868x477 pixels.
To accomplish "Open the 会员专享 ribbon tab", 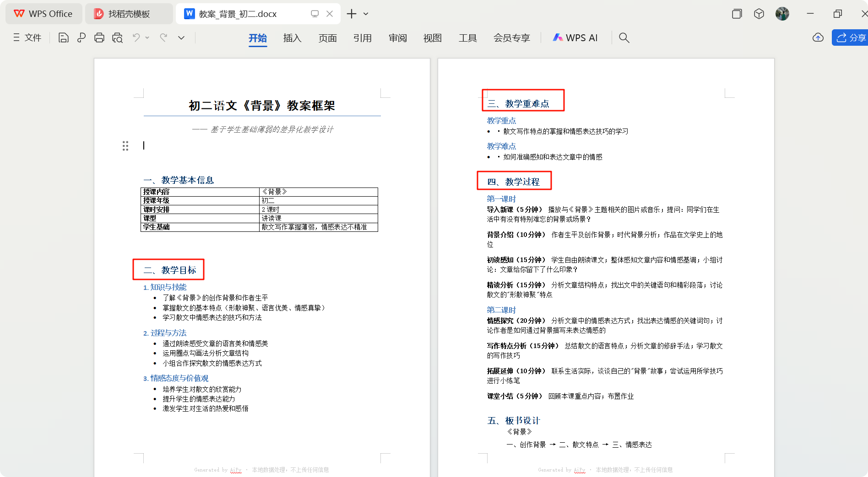I will click(x=512, y=38).
